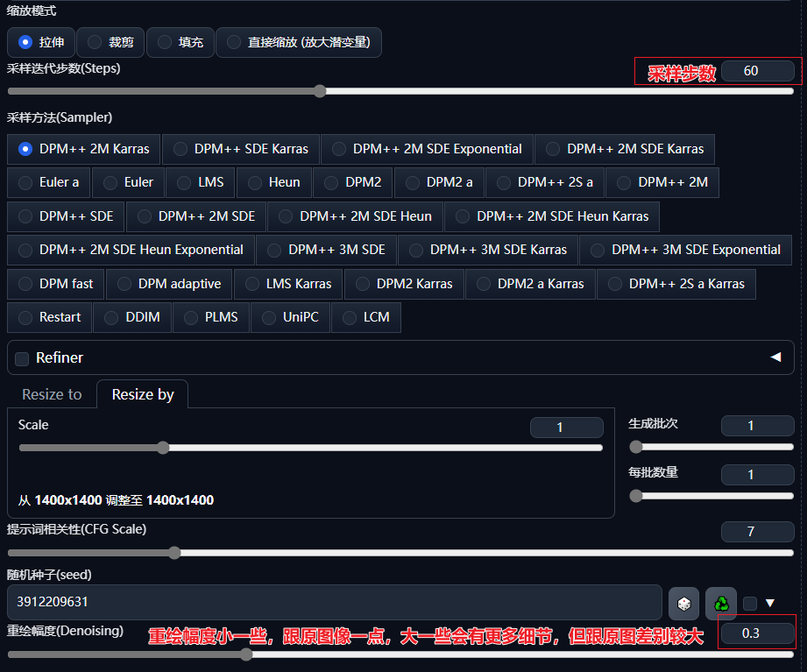This screenshot has width=807, height=672.
Task: Select the DPM2 sampler
Action: tap(352, 182)
